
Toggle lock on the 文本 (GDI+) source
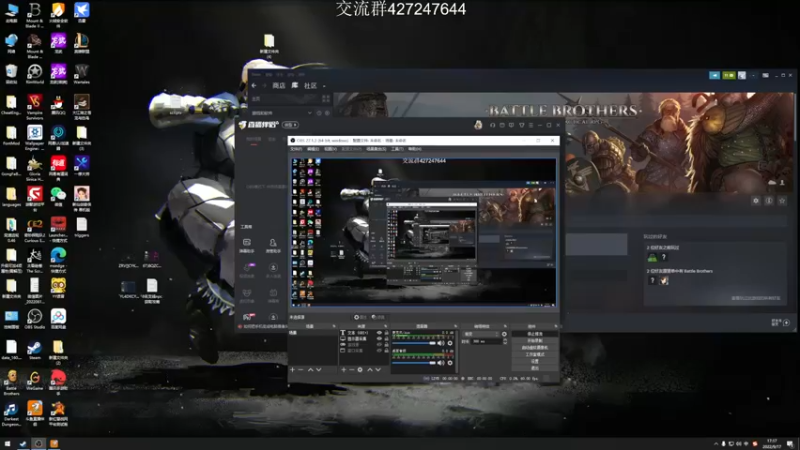coord(386,333)
